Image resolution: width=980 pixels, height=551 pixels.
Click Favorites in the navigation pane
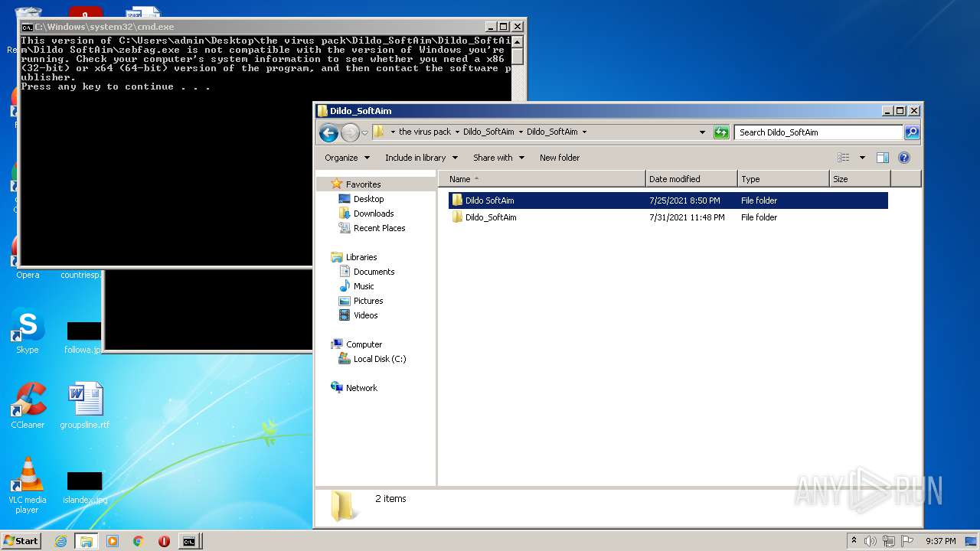(363, 184)
